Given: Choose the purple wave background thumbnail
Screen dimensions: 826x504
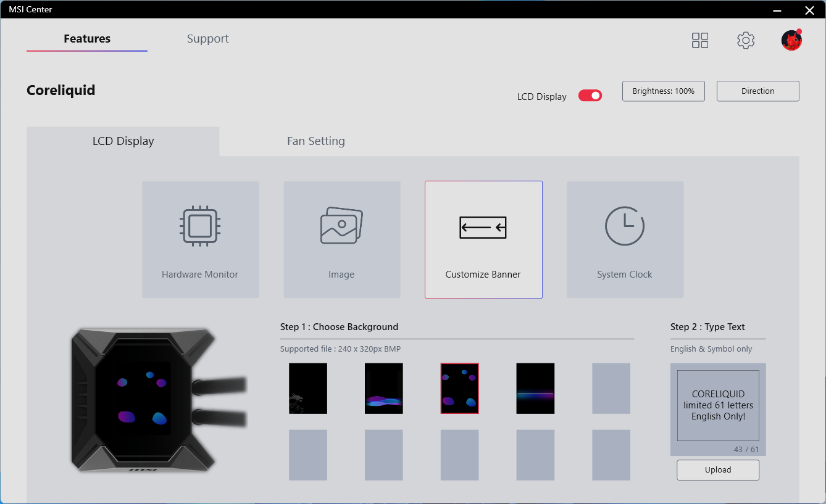Looking at the screenshot, I should (x=383, y=388).
